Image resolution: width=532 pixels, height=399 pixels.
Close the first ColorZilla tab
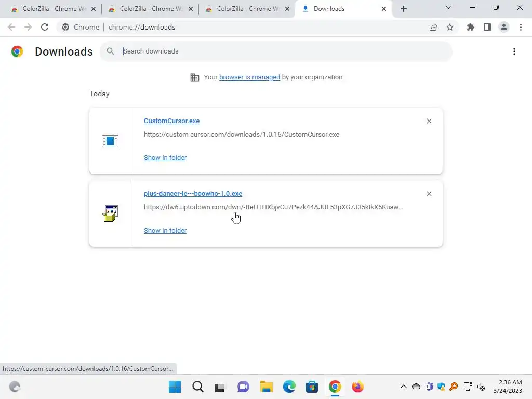coord(94,9)
